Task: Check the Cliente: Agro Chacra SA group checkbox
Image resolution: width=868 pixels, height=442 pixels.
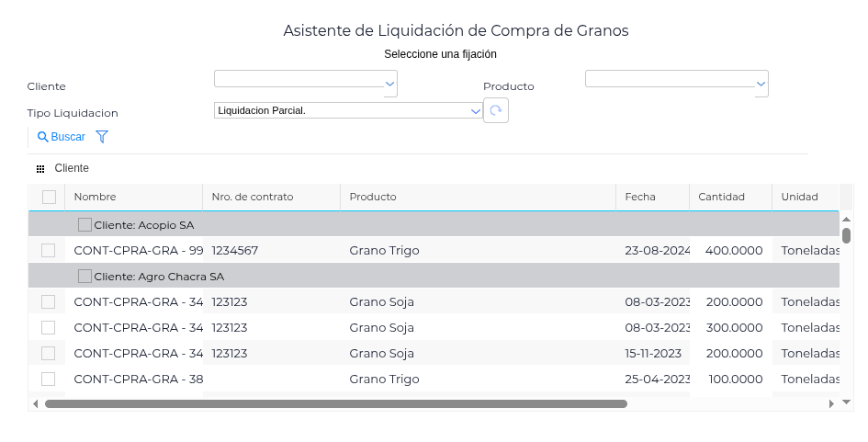Action: [85, 276]
